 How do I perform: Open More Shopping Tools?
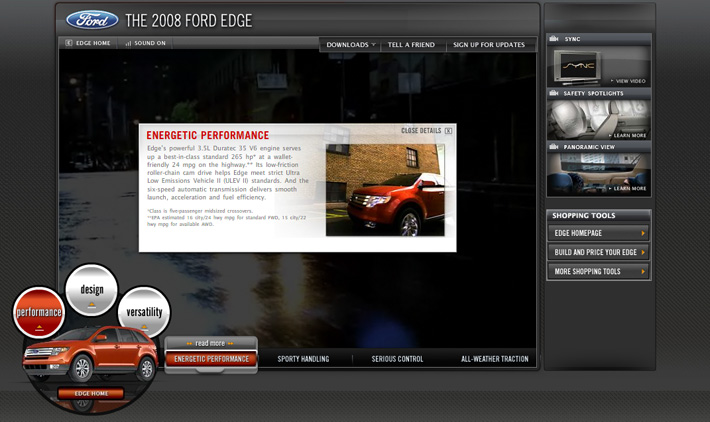click(599, 272)
